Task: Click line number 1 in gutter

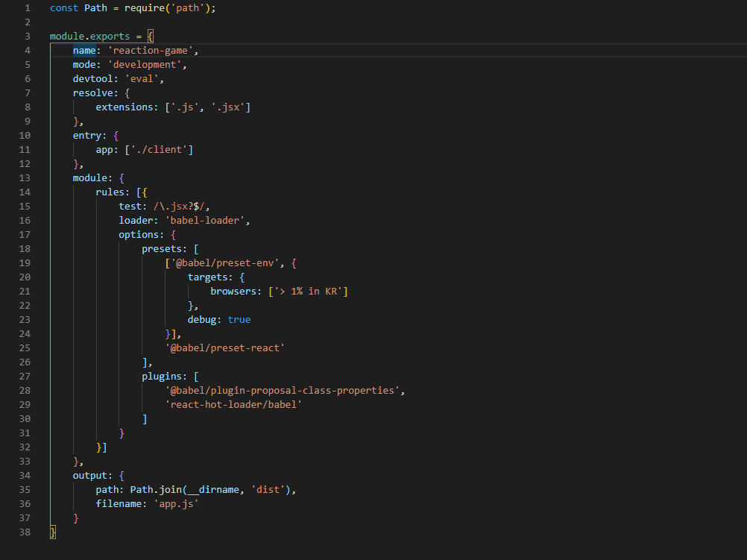Action: pos(27,8)
